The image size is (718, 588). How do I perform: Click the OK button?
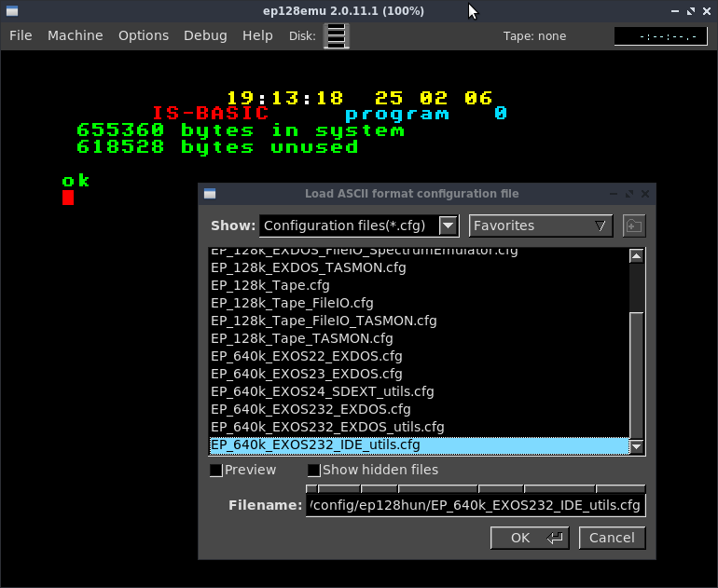[x=530, y=538]
